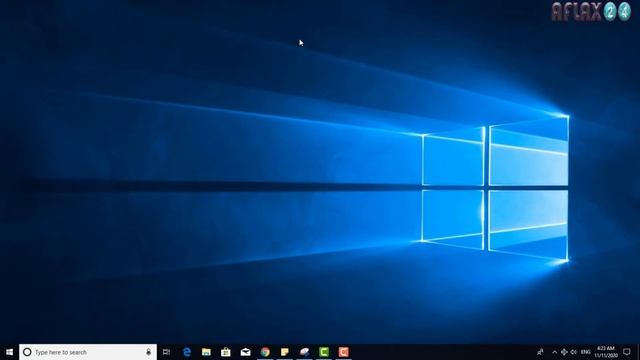Open the People icon in system tray
The height and width of the screenshot is (360, 640).
coord(540,352)
